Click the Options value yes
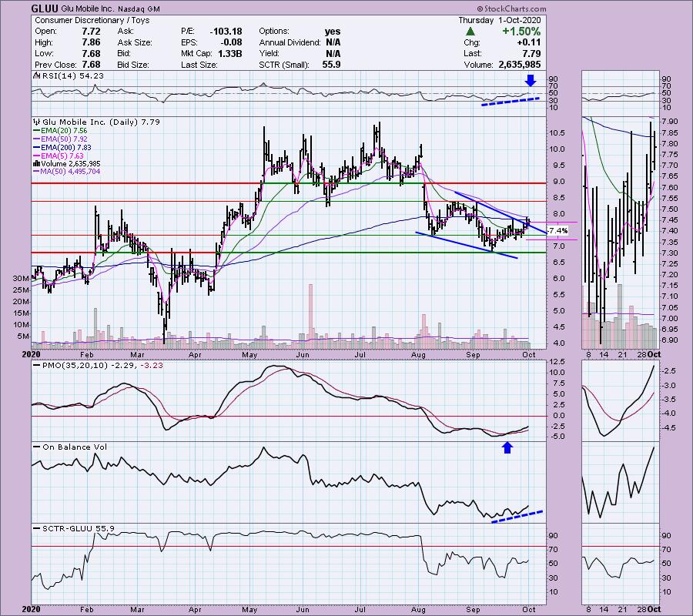Viewport: 693px width, 616px height. 333,32
